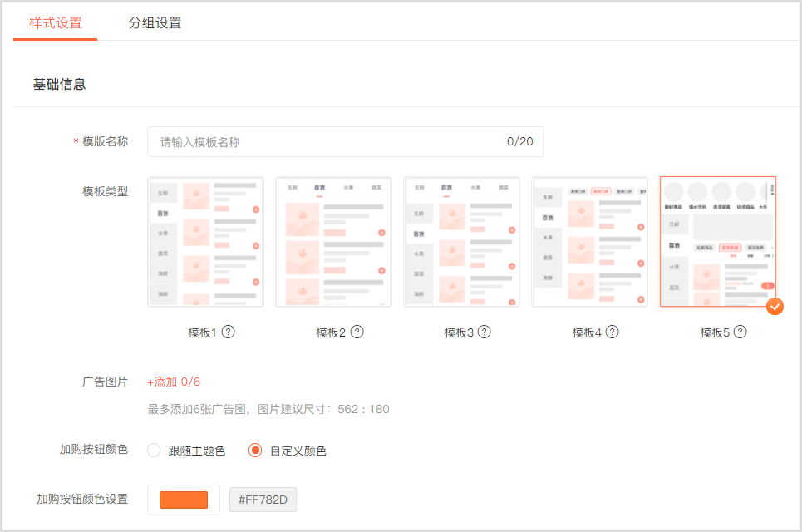The width and height of the screenshot is (802, 532).
Task: Select 跟随主题色 radio option
Action: pyautogui.click(x=154, y=451)
